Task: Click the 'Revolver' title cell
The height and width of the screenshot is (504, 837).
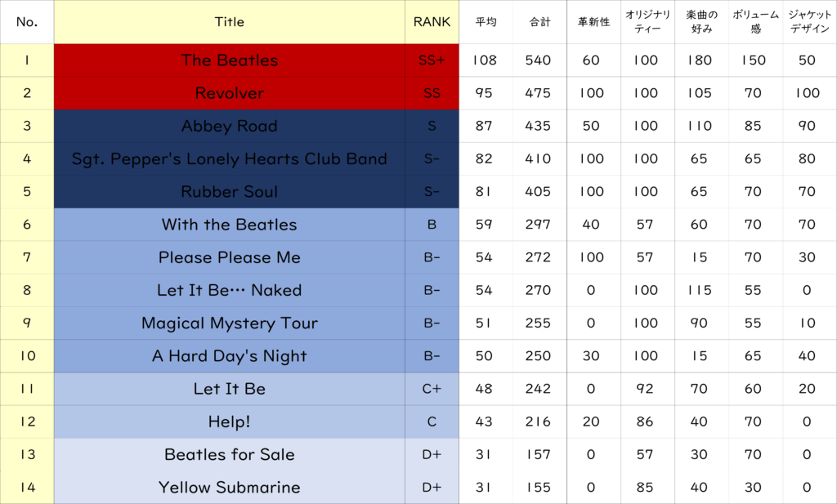Action: coord(229,93)
